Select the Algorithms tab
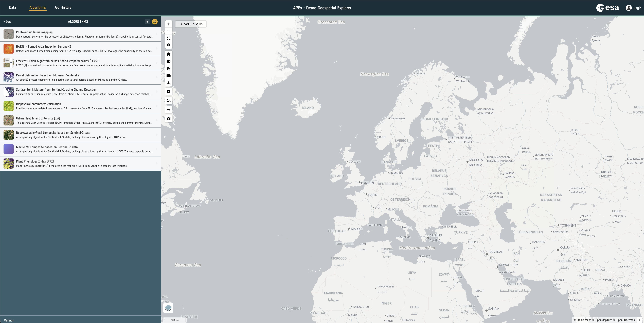This screenshot has height=323, width=644. click(x=38, y=8)
